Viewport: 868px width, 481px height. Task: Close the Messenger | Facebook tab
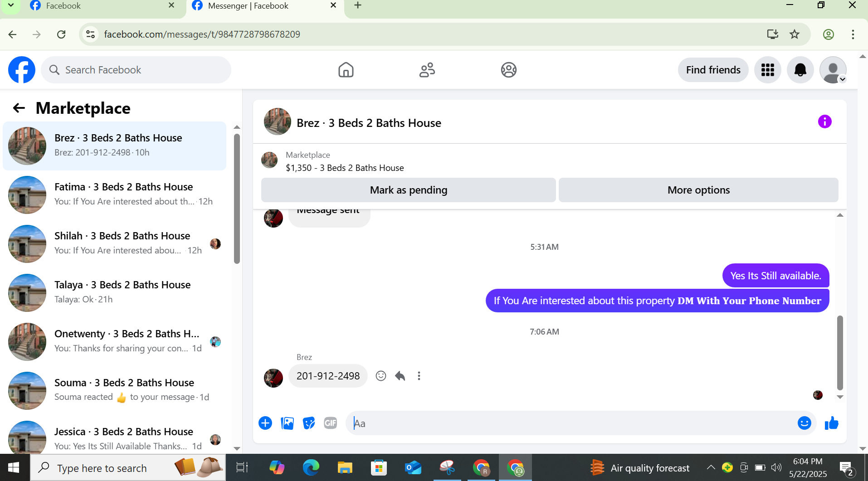point(333,5)
